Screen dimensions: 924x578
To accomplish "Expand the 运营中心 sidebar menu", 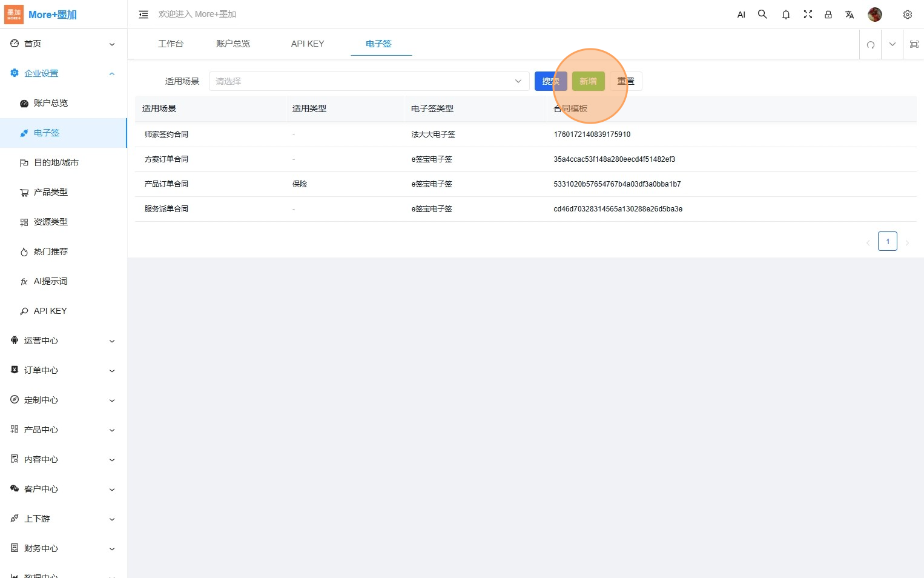I will pyautogui.click(x=63, y=340).
